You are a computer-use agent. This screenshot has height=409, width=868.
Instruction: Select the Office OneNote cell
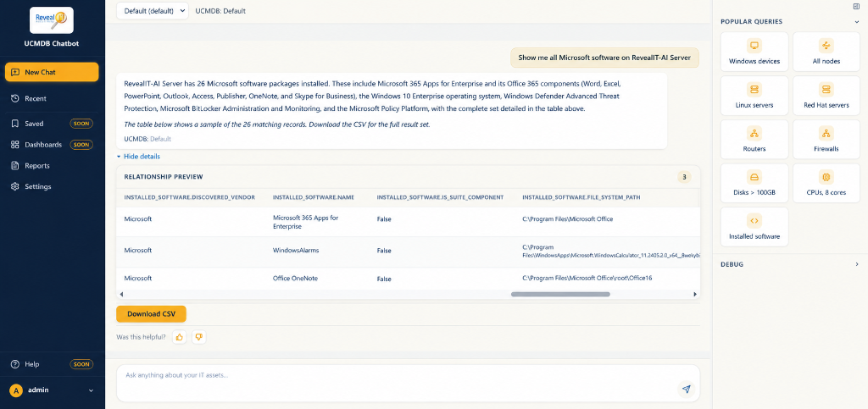(295, 279)
